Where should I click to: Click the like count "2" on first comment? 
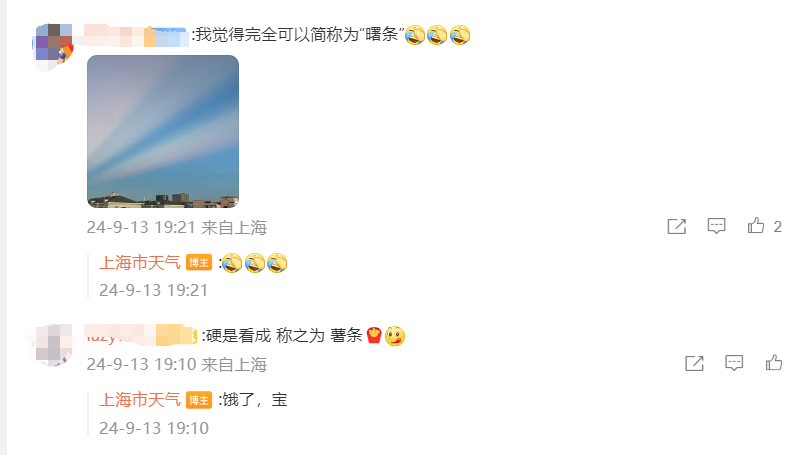[x=777, y=227]
